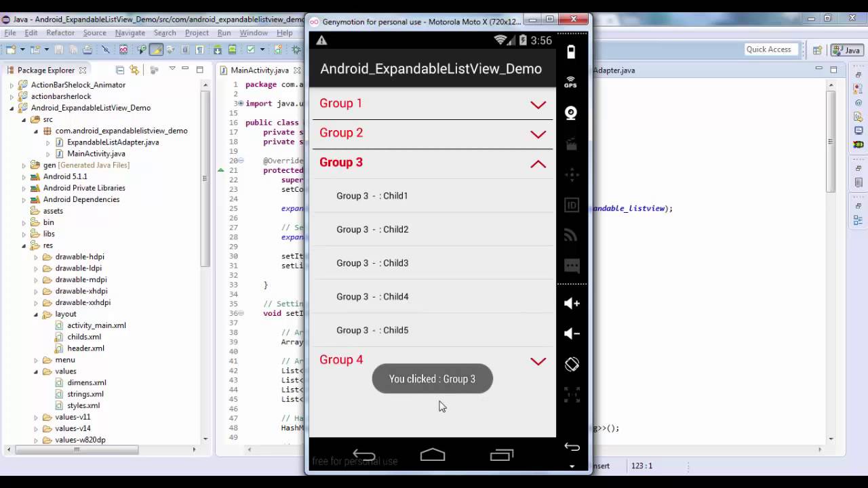Open the Navigate menu

coord(130,33)
